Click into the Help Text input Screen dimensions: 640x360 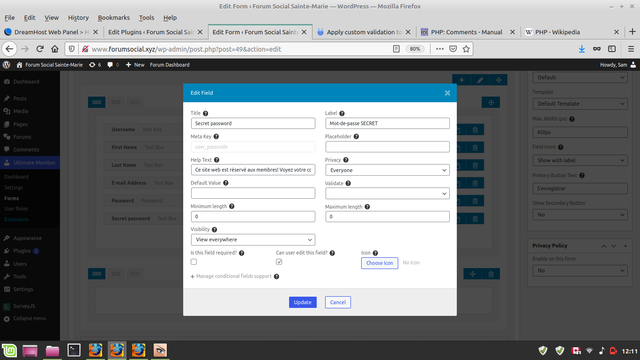click(x=253, y=170)
